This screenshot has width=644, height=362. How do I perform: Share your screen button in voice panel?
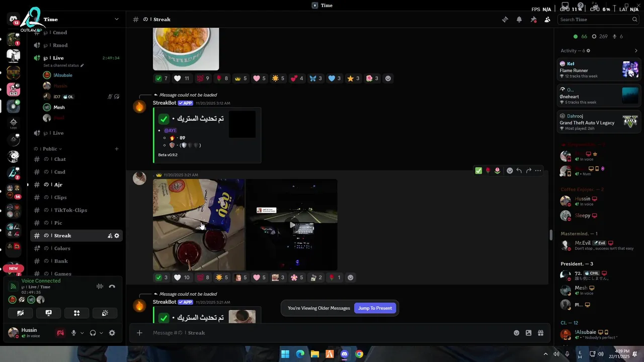click(48, 313)
